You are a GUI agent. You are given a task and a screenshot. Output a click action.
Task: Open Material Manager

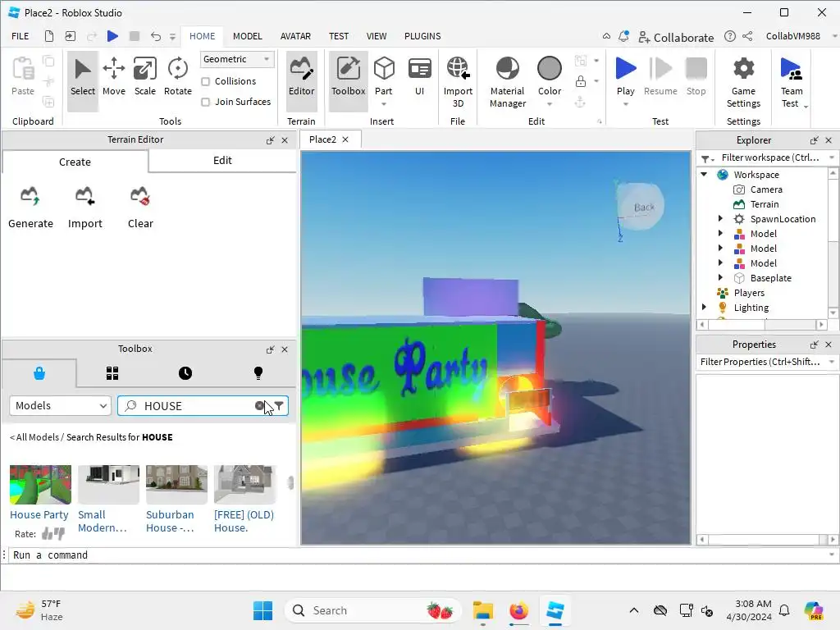(507, 82)
